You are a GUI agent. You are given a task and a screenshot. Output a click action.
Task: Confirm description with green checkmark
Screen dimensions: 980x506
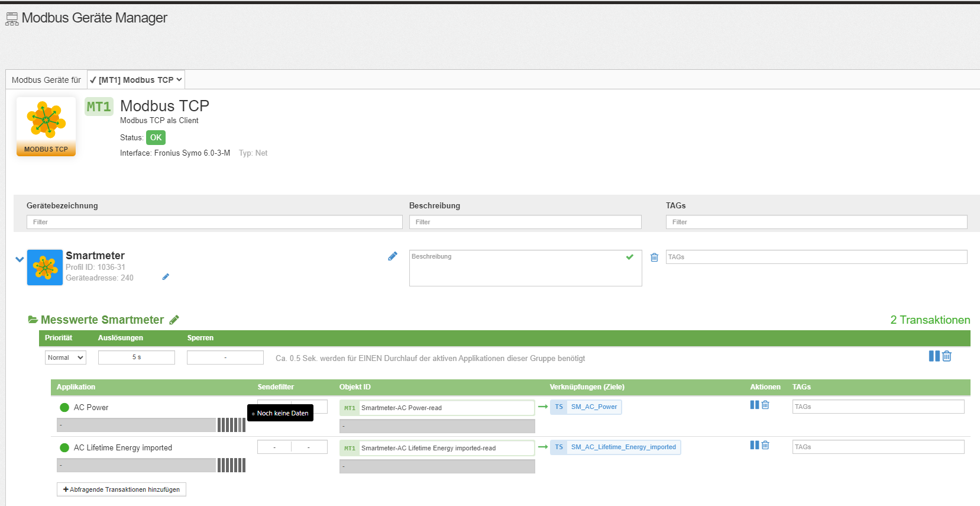[x=630, y=257]
